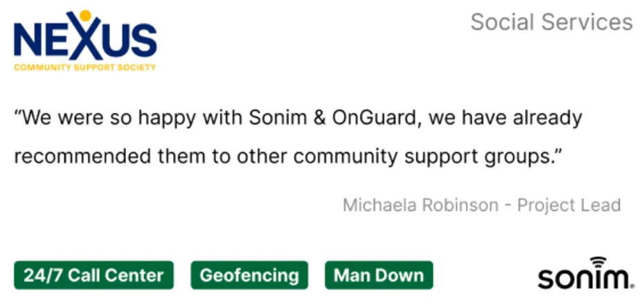The image size is (644, 307).
Task: Click the name Michaela Robinson
Action: click(x=420, y=204)
